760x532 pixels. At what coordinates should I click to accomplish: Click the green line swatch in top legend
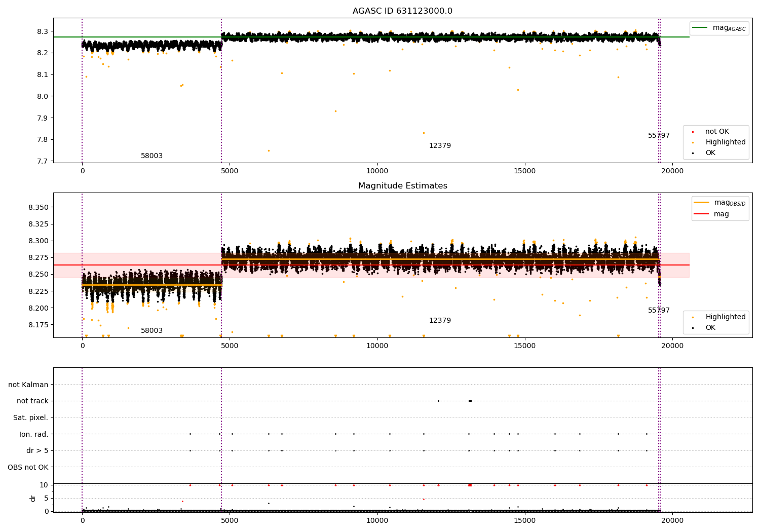[701, 27]
